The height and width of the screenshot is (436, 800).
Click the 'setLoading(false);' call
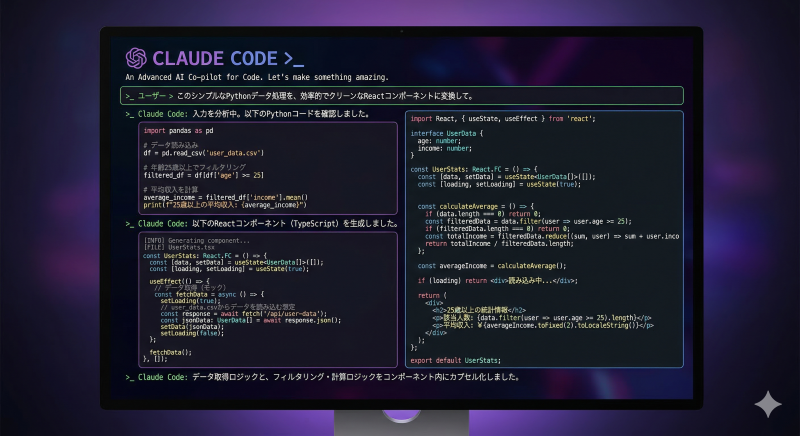[x=192, y=333]
